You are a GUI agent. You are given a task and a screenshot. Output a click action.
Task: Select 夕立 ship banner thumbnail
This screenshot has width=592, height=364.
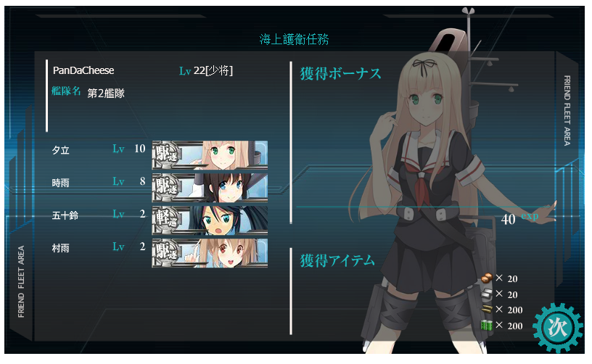[210, 155]
